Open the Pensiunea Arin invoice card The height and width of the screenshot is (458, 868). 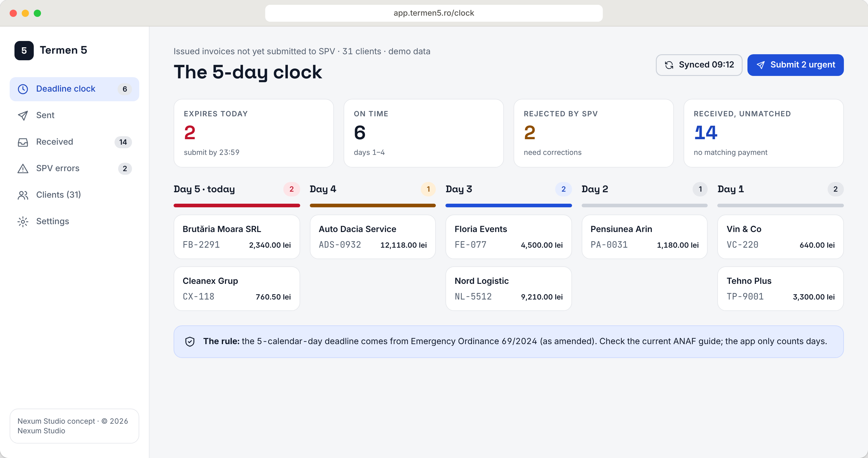coord(645,237)
